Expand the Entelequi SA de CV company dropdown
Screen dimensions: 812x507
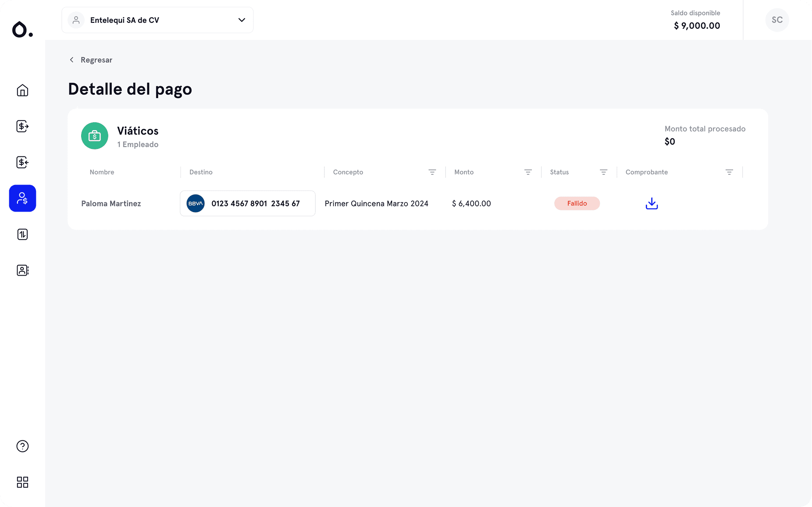[x=242, y=20]
